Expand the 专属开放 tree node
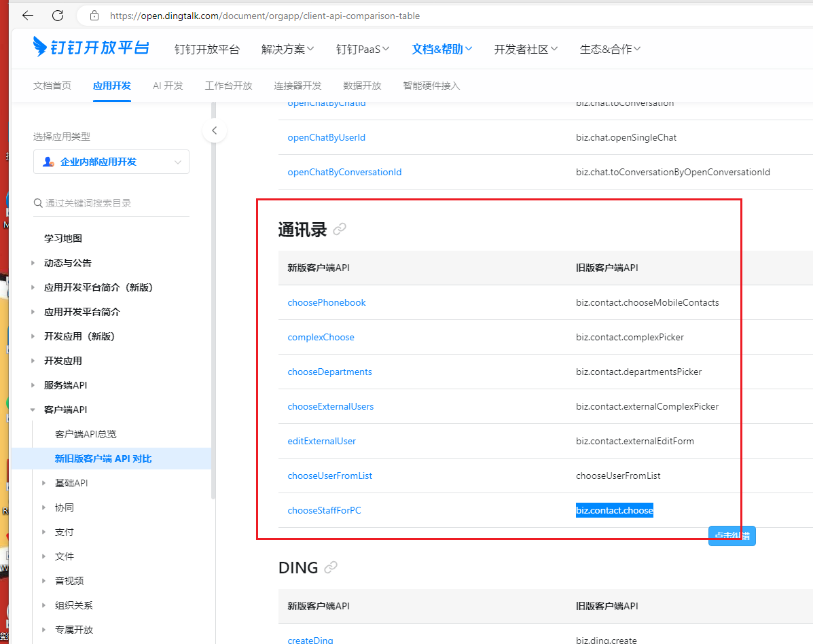This screenshot has width=813, height=644. coord(43,630)
